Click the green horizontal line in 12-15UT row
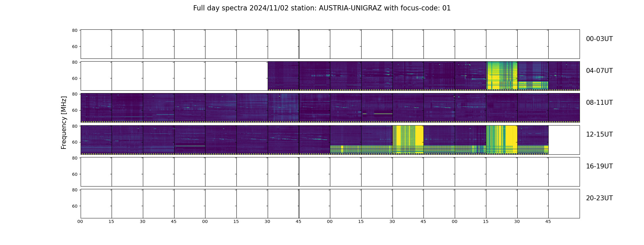This screenshot has width=644, height=245. [x=190, y=146]
